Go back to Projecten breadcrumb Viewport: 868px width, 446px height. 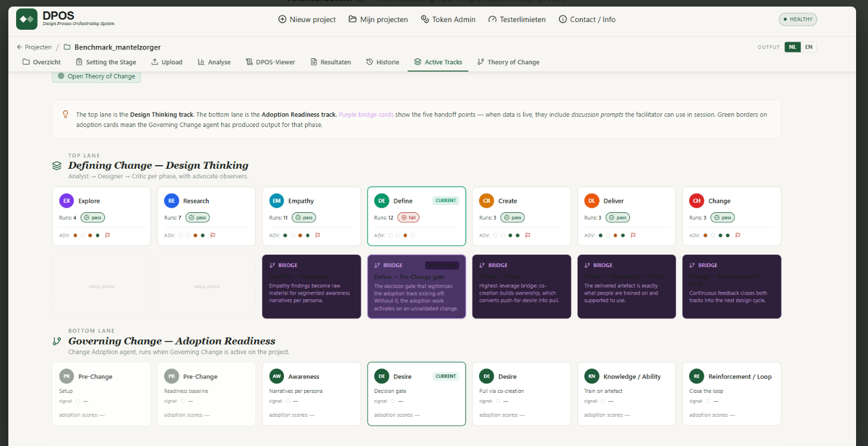click(x=34, y=47)
